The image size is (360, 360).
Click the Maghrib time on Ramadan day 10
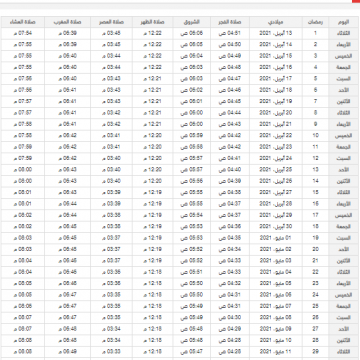point(67,136)
